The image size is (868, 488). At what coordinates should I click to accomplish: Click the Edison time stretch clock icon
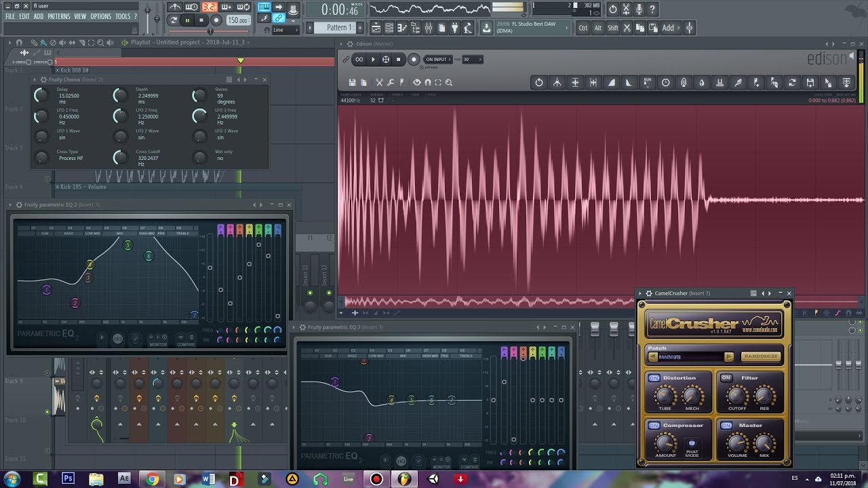pos(666,83)
